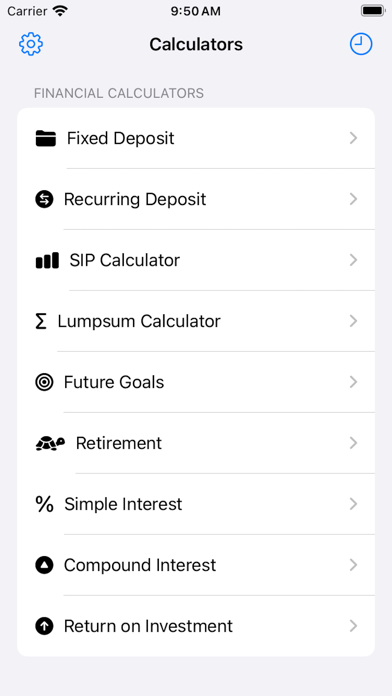
Task: Open the Compound Interest calculator
Action: pos(196,565)
